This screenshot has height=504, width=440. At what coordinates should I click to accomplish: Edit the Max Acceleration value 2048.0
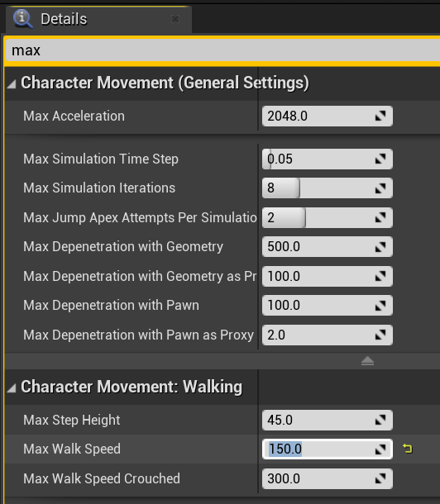pos(328,116)
